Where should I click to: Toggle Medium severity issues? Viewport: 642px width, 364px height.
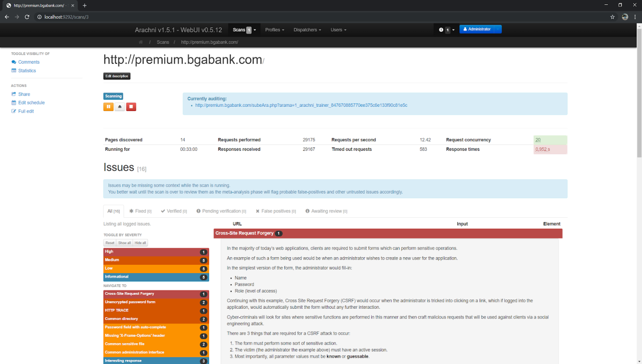tap(156, 260)
